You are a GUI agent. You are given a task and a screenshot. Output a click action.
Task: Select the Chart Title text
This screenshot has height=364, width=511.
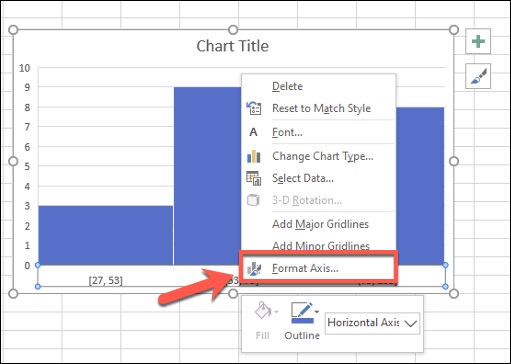(x=233, y=46)
